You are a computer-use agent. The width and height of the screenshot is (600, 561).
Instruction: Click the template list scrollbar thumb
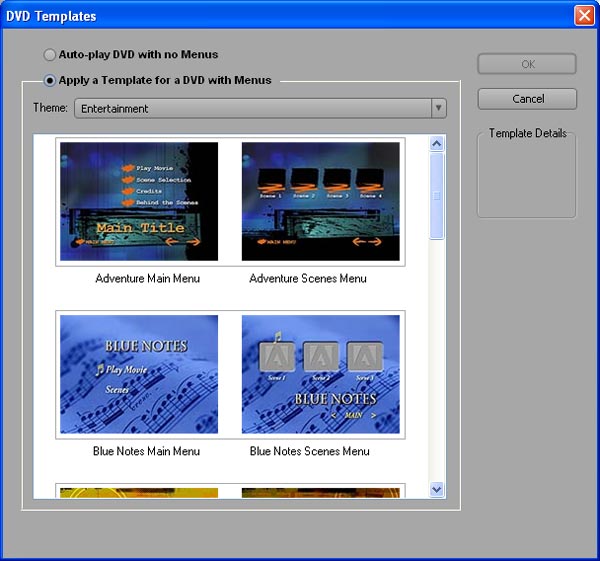click(x=437, y=195)
